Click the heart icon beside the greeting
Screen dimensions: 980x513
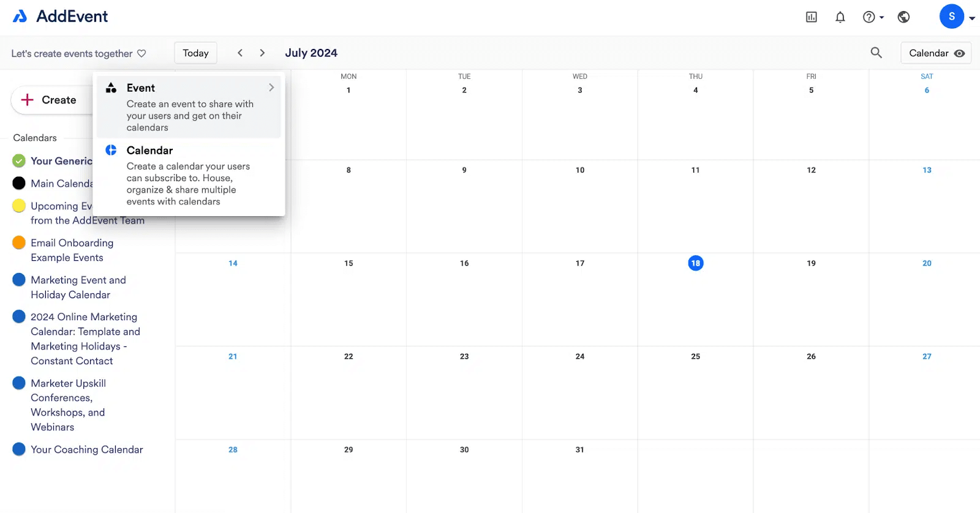pyautogui.click(x=141, y=53)
